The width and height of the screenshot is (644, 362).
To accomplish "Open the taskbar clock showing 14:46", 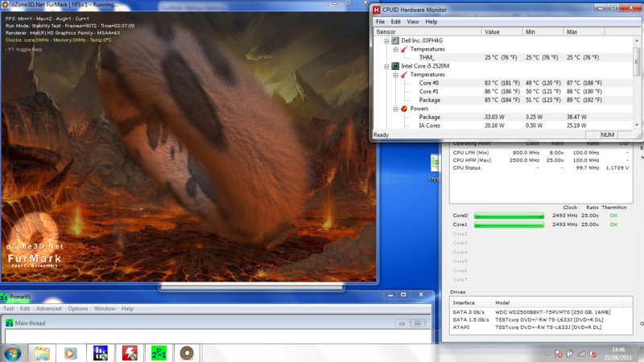I will [x=618, y=353].
